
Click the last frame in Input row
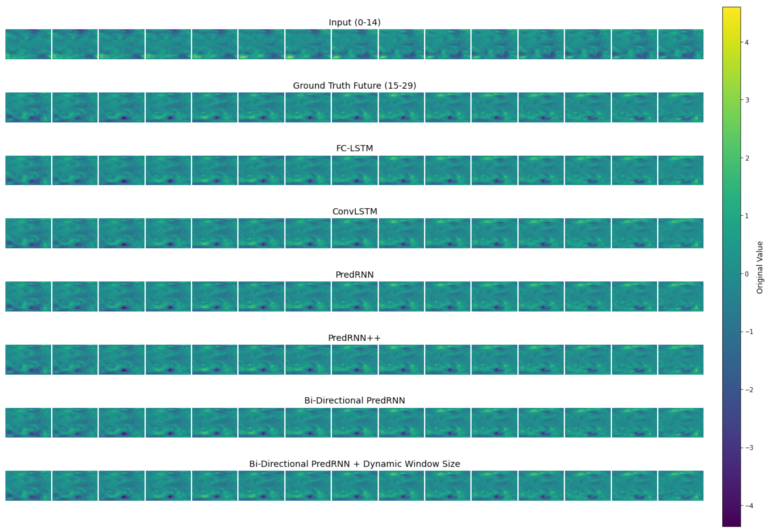click(681, 44)
